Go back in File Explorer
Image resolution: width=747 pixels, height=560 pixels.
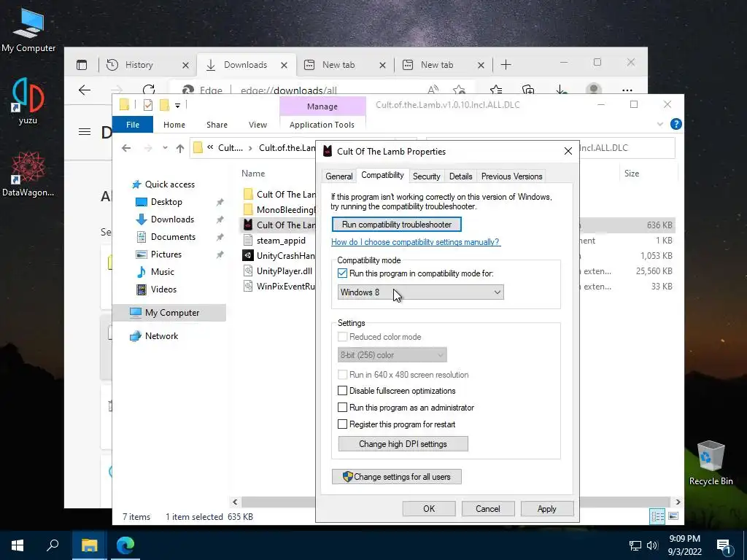(126, 148)
